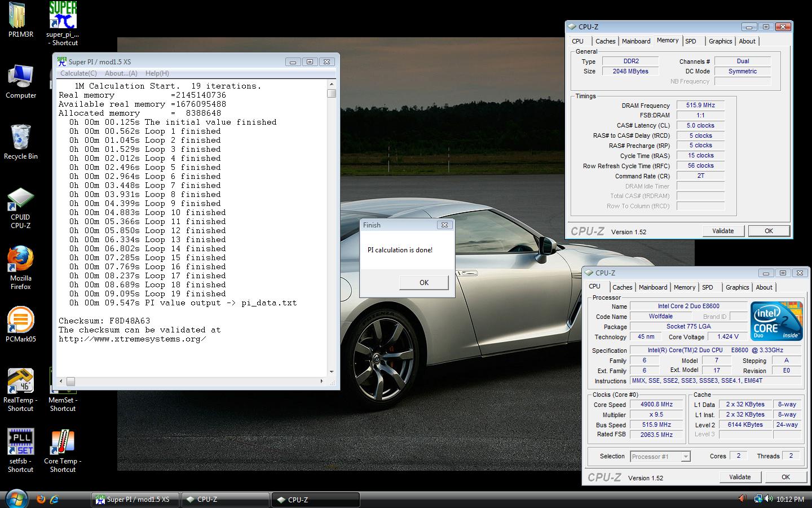Screen dimensions: 812x508
Task: Click OK in the Finish dialog
Action: point(424,283)
